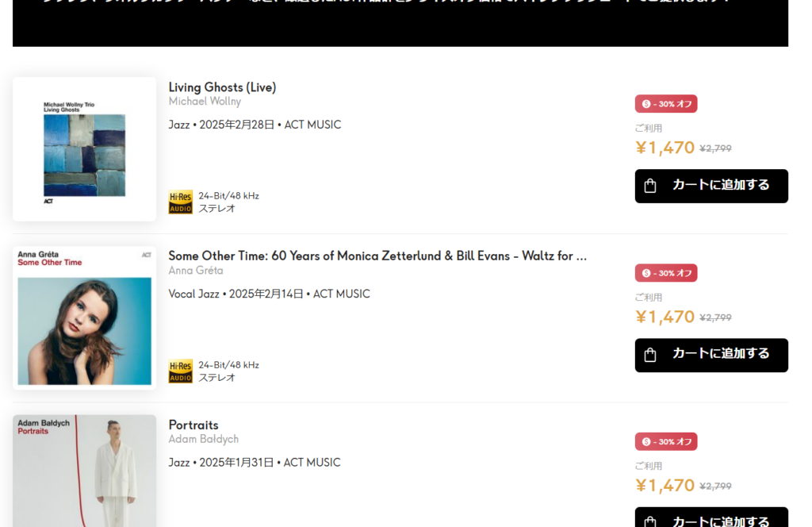Image resolution: width=812 pixels, height=527 pixels.
Task: Go to the Adam Bałdych artist page
Action: tap(204, 440)
